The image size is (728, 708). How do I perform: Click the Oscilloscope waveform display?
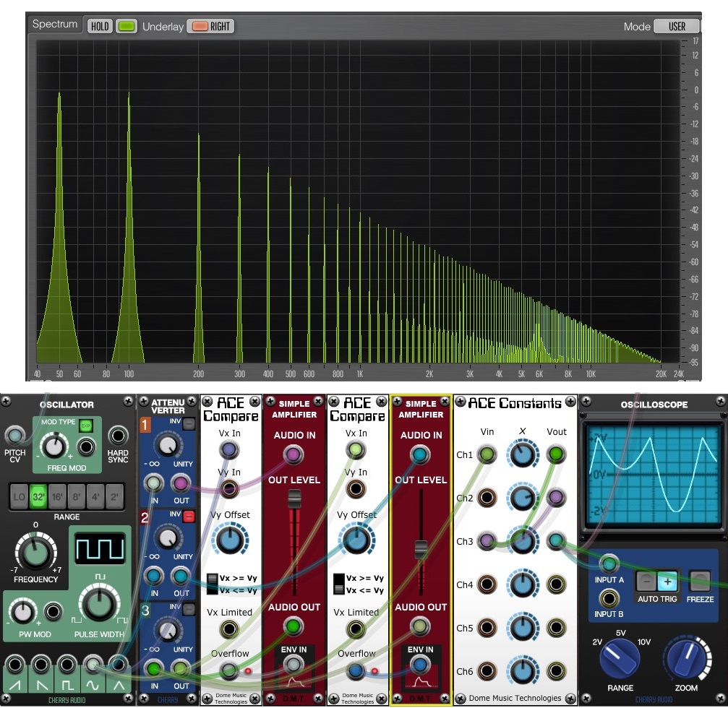pyautogui.click(x=654, y=475)
